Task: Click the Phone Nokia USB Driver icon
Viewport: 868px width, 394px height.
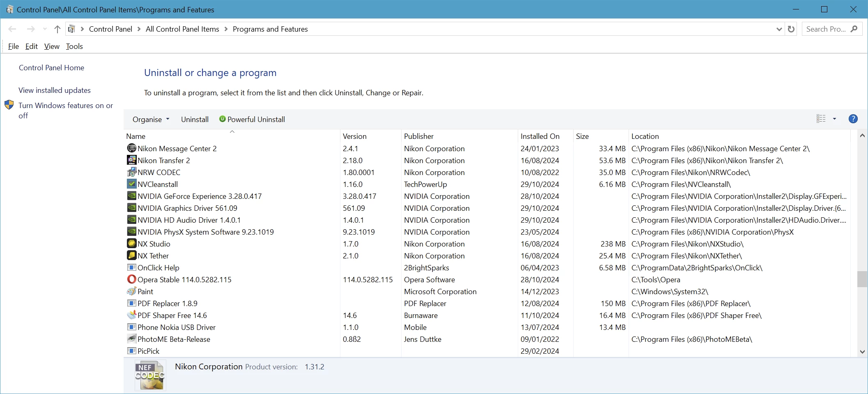Action: click(x=131, y=327)
